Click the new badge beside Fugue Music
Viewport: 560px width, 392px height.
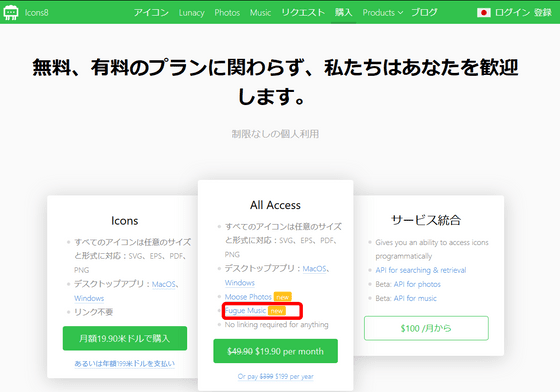pyautogui.click(x=277, y=311)
